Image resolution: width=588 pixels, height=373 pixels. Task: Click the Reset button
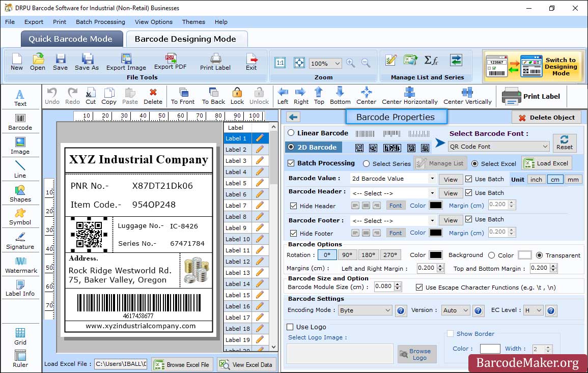pos(565,143)
